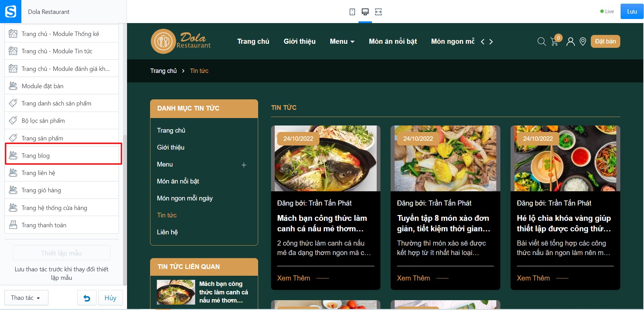Click Trang chủ breadcrumb link
The width and height of the screenshot is (644, 310).
pyautogui.click(x=163, y=71)
